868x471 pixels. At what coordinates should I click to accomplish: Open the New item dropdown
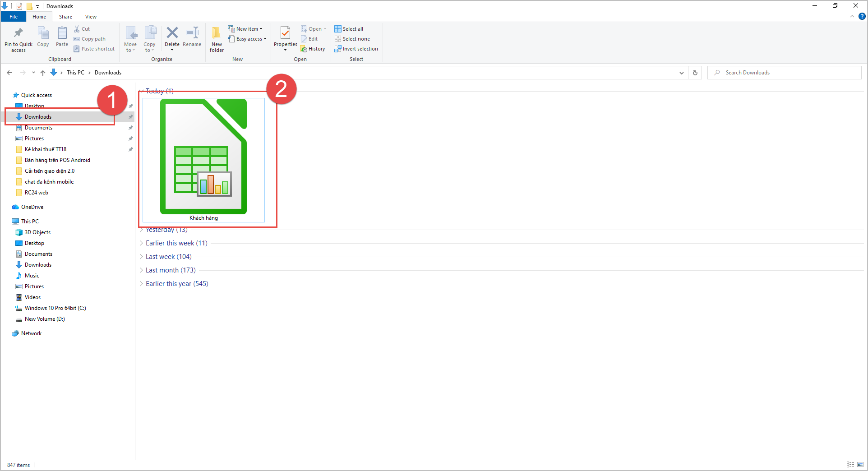[245, 29]
